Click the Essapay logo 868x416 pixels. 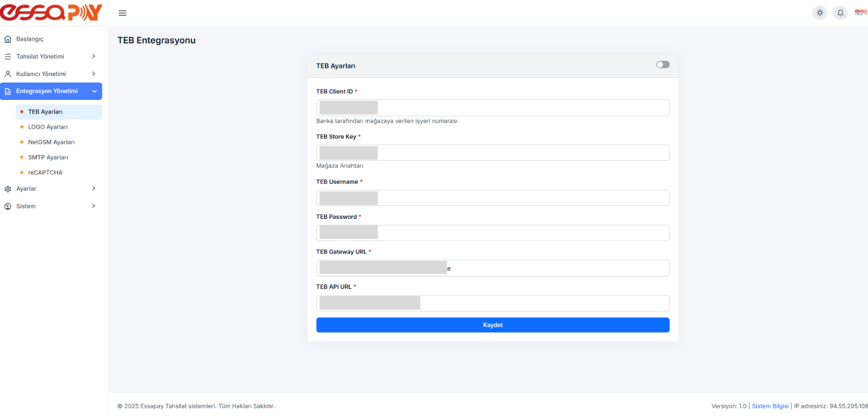52,12
